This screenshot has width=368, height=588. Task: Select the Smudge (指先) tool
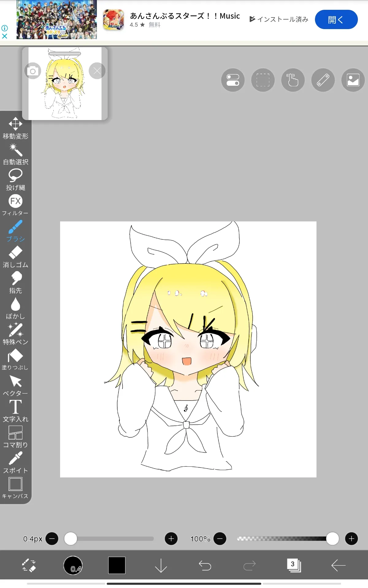(x=15, y=282)
